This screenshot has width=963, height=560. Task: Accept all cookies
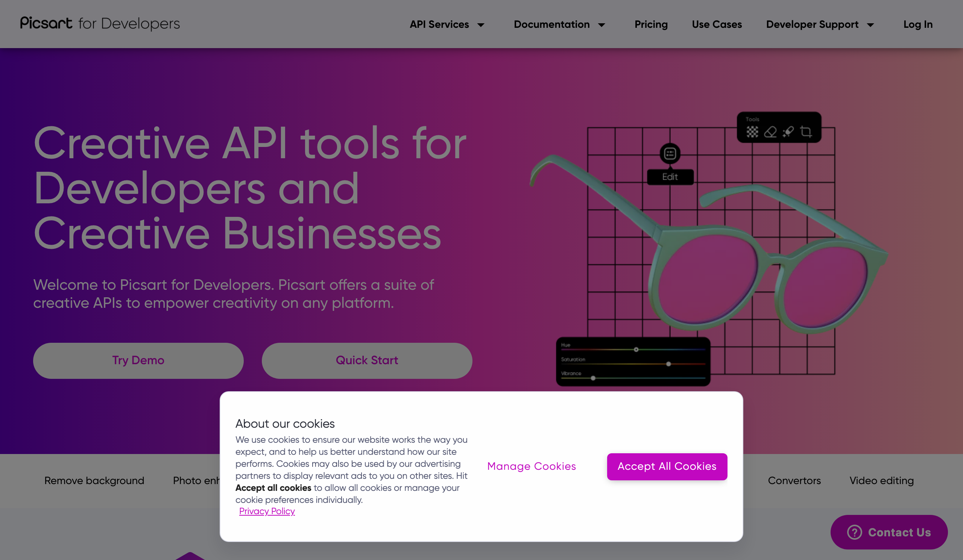(667, 466)
